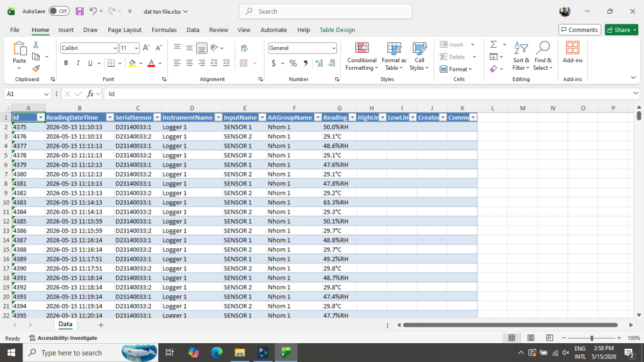Increase font size with the larger A

(x=146, y=48)
